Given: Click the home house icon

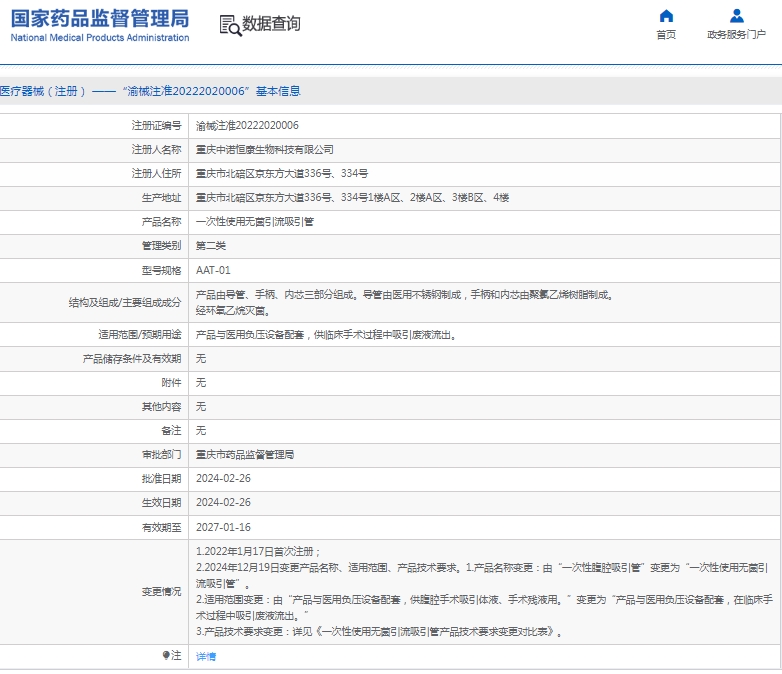Looking at the screenshot, I should 666,16.
